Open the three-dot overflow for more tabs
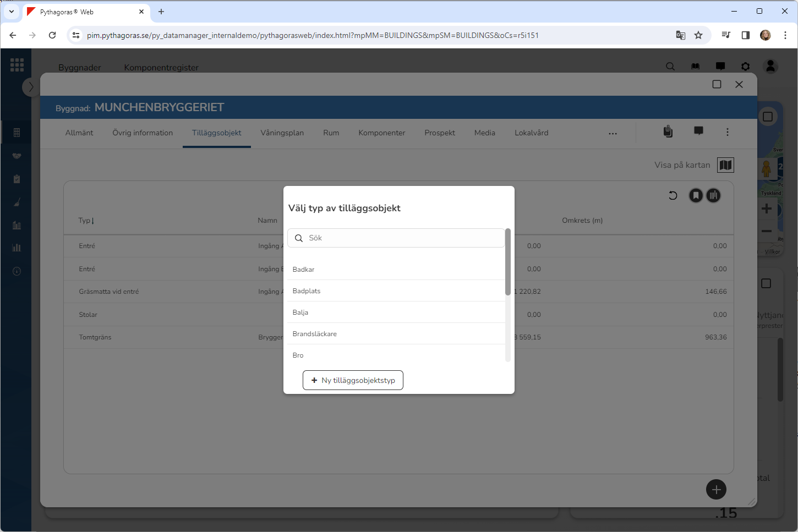The width and height of the screenshot is (798, 532). coord(613,133)
